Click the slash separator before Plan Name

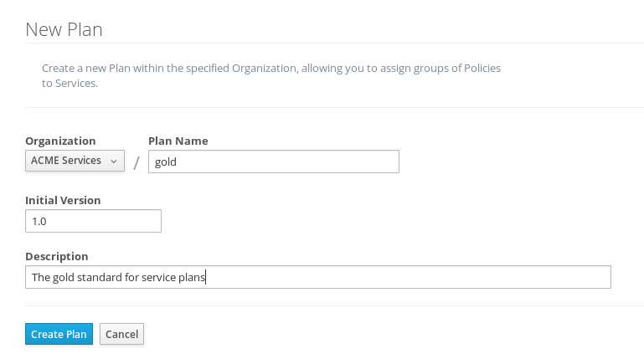coord(137,163)
